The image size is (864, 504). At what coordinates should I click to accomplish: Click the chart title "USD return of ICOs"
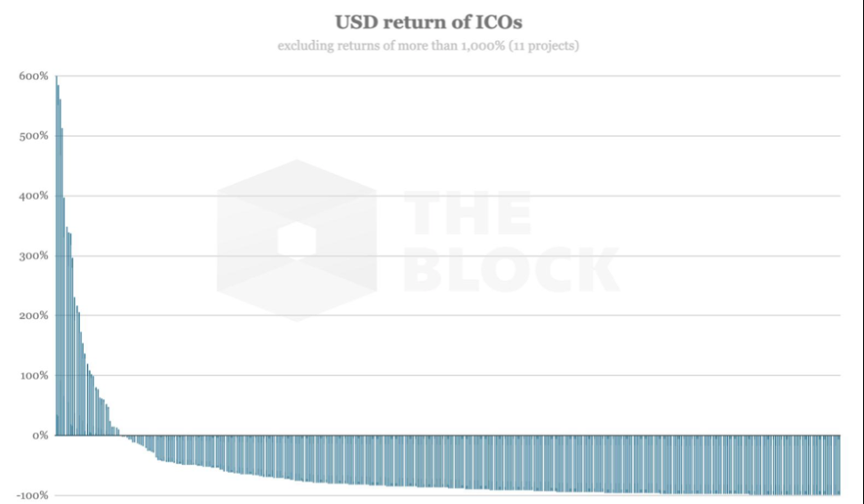(x=428, y=21)
